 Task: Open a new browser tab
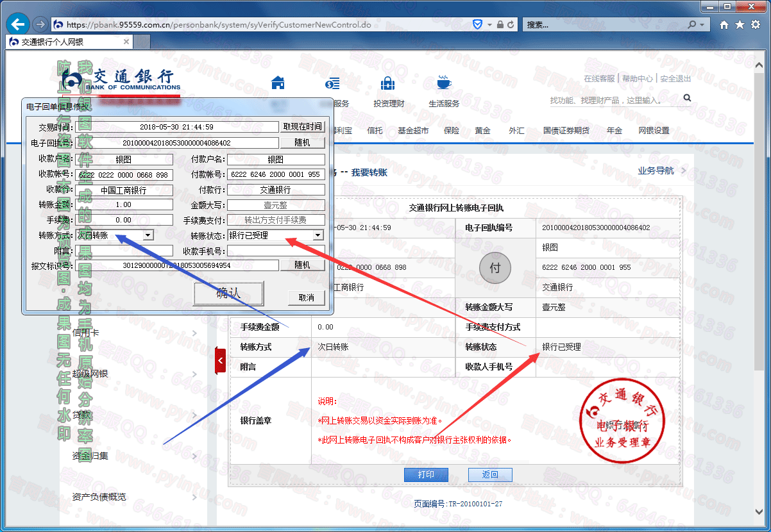(x=141, y=42)
